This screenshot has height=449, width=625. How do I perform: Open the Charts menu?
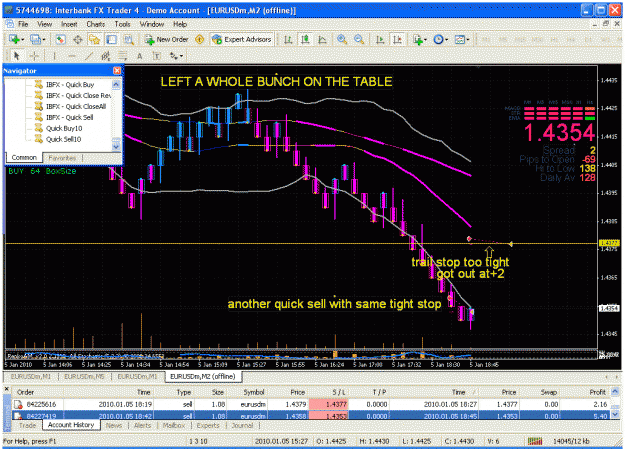pos(96,24)
